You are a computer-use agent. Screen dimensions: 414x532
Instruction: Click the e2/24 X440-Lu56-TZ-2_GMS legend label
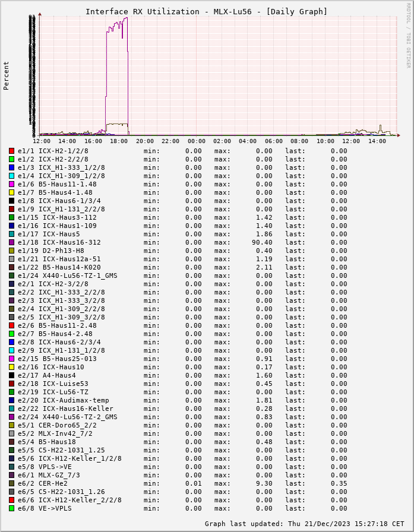coord(67,417)
